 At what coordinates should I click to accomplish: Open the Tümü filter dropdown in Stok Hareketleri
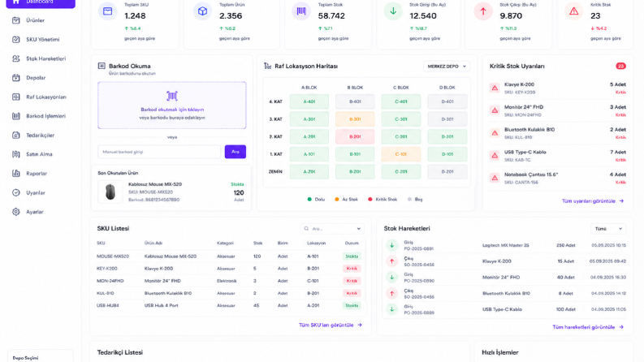(608, 229)
